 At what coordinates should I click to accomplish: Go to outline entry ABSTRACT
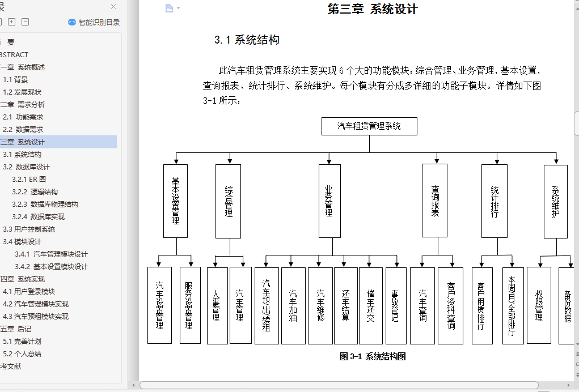[x=14, y=54]
